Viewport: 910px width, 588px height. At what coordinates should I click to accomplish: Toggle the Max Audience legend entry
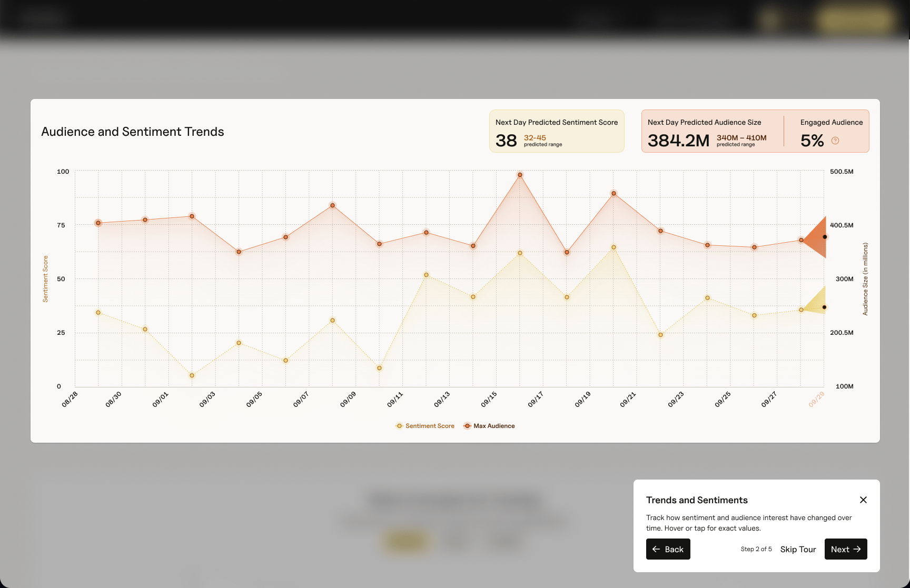click(489, 426)
